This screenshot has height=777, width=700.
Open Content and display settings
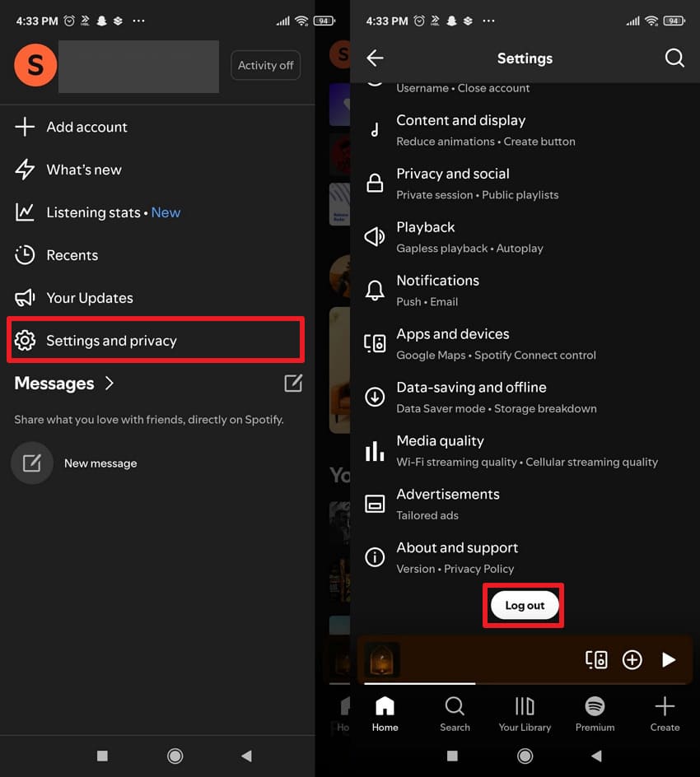click(x=525, y=130)
